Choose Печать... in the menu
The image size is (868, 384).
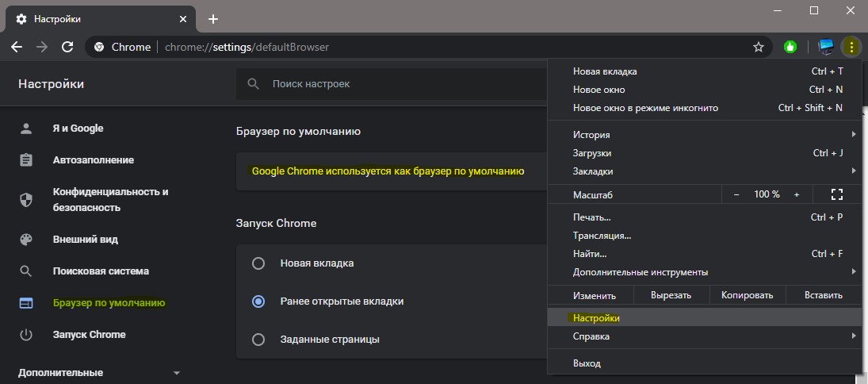pyautogui.click(x=704, y=217)
